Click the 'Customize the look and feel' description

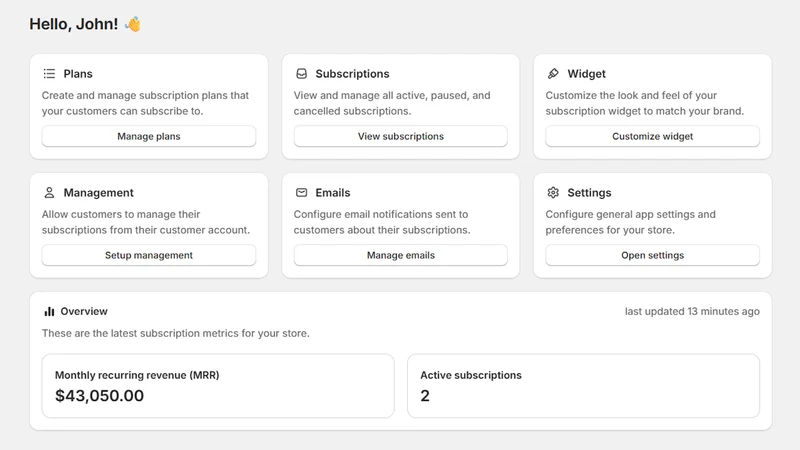click(x=644, y=103)
